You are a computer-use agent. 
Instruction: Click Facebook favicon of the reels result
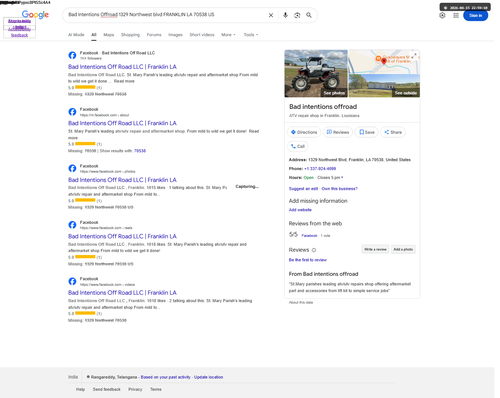[x=72, y=225]
